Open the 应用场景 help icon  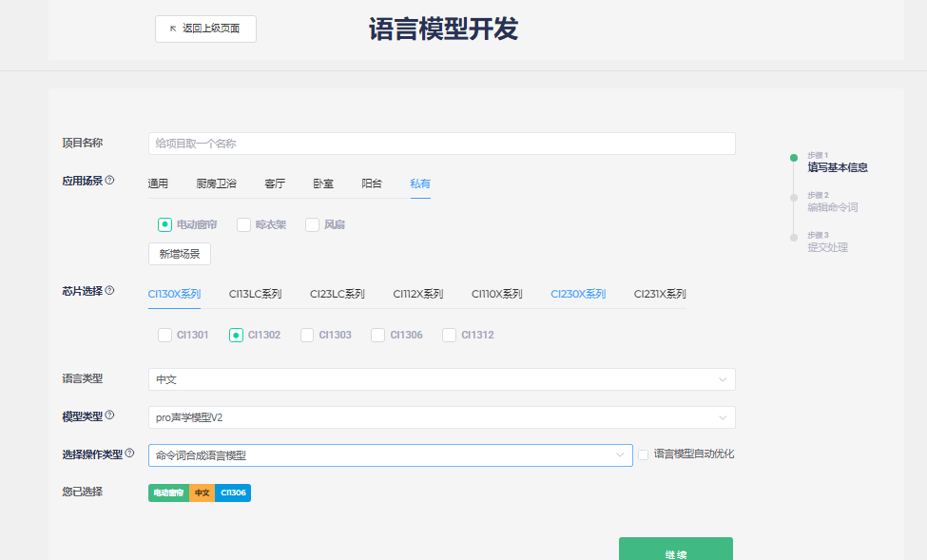click(x=111, y=180)
